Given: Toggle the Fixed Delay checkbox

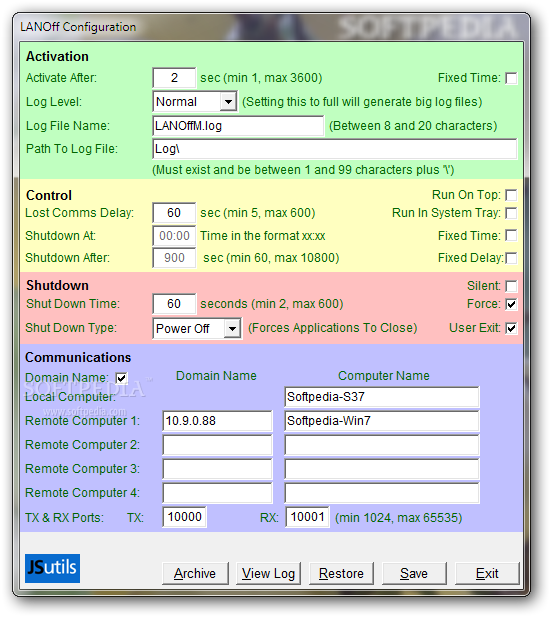Looking at the screenshot, I should point(511,258).
